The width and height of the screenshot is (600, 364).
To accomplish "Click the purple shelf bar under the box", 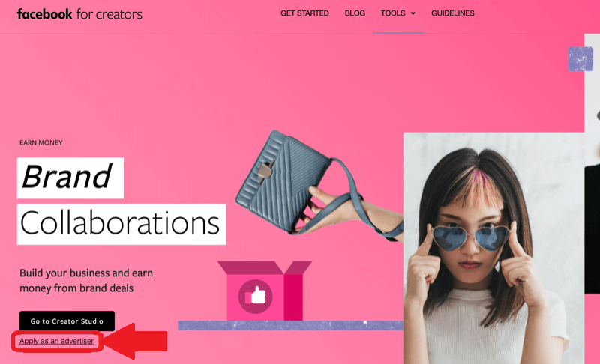I will 291,325.
